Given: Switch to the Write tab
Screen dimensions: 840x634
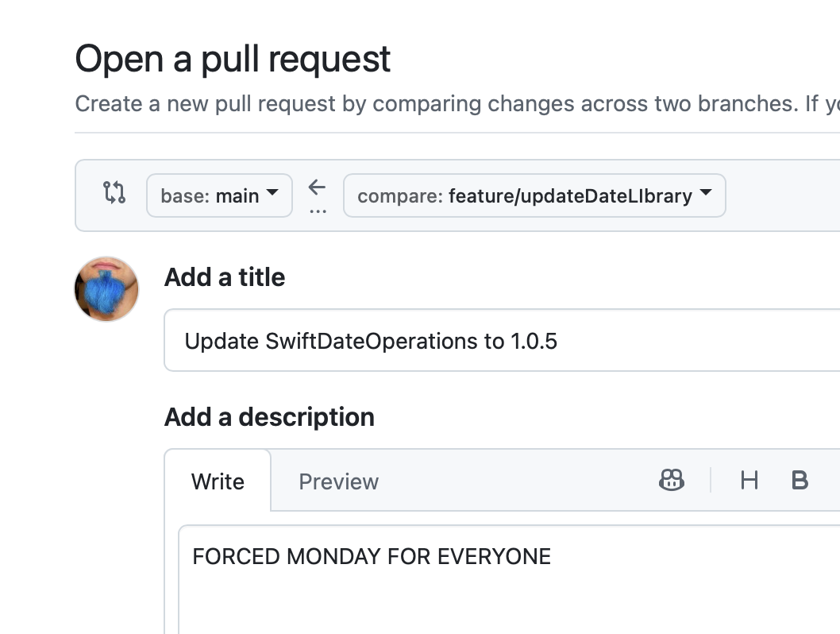Looking at the screenshot, I should (x=218, y=481).
